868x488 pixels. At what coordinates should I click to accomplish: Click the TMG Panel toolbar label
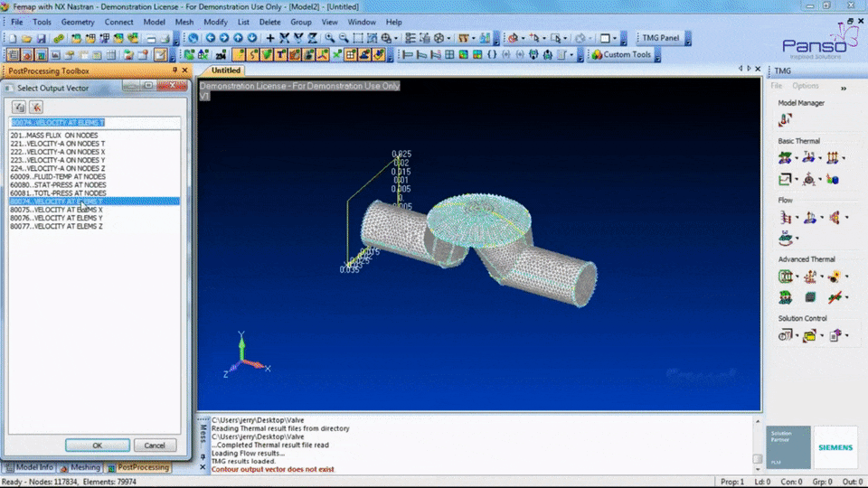coord(660,38)
